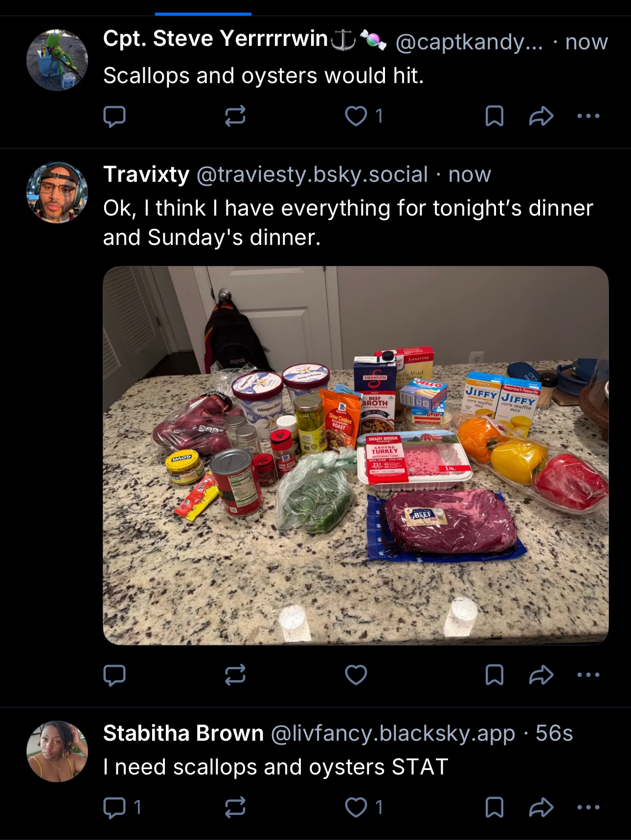Open Travixty's @traviesty.bsky.social profile handle
Screen dimensions: 631x840
pos(312,175)
